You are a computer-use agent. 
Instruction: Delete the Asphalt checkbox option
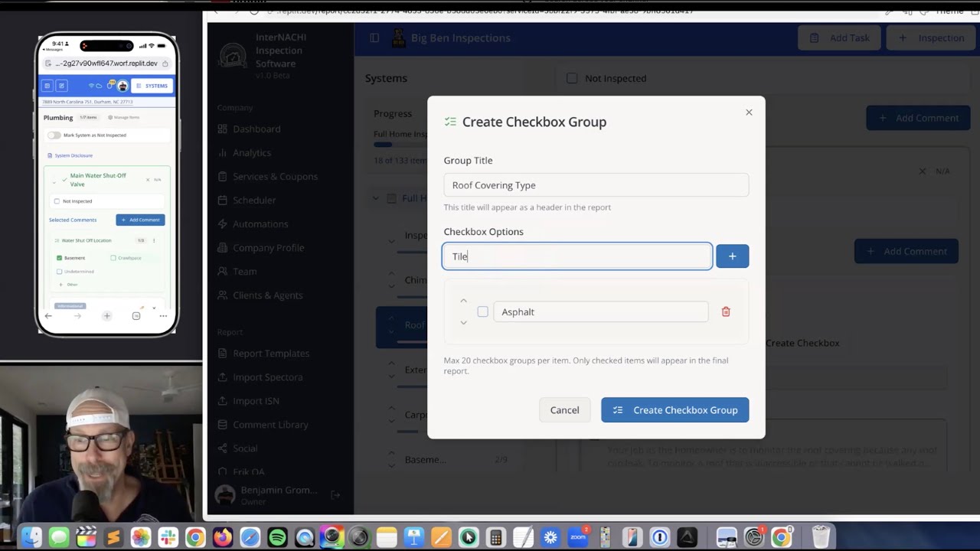click(x=726, y=311)
